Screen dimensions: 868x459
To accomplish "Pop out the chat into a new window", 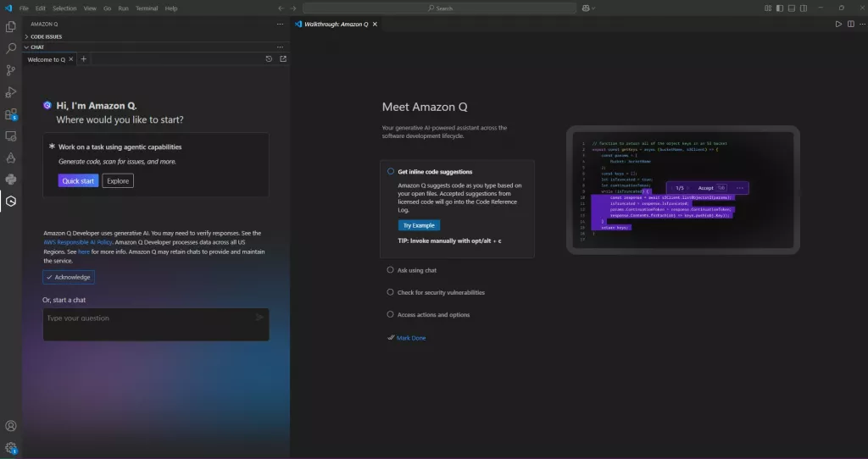I will [x=283, y=59].
